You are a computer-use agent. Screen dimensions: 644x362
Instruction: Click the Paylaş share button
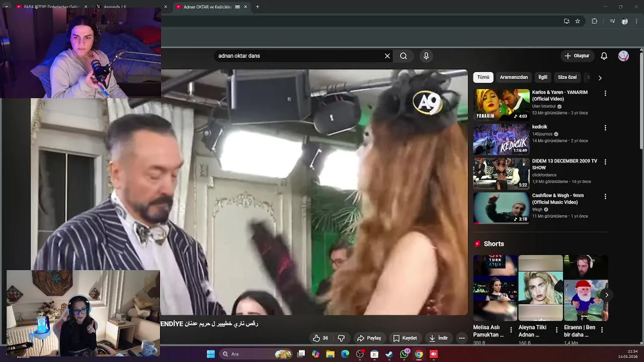click(x=369, y=338)
